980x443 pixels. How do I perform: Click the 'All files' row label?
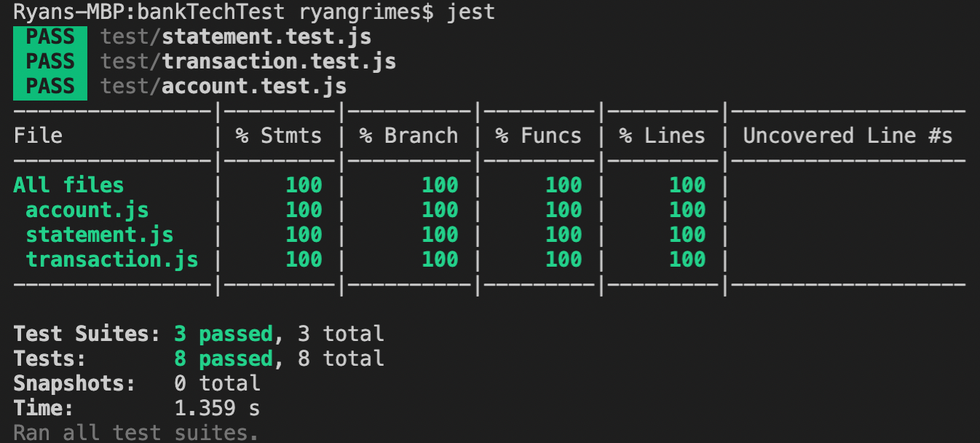(x=68, y=185)
